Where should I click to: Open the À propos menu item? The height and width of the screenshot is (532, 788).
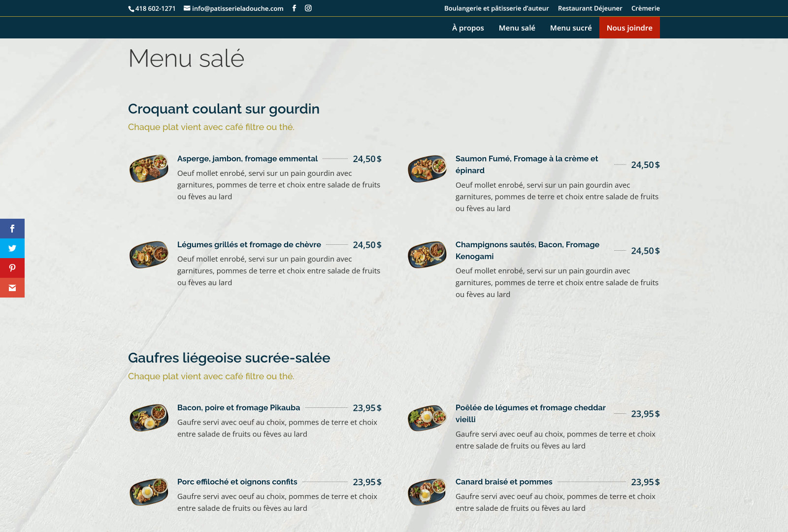pos(468,28)
